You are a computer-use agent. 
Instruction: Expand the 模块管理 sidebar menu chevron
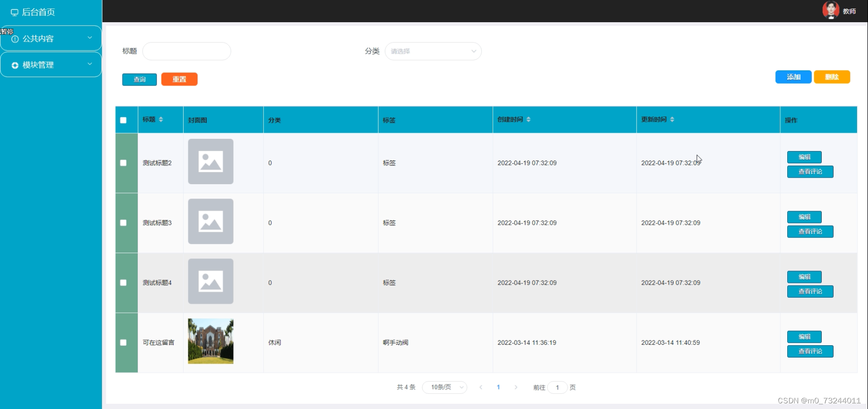[x=90, y=64]
